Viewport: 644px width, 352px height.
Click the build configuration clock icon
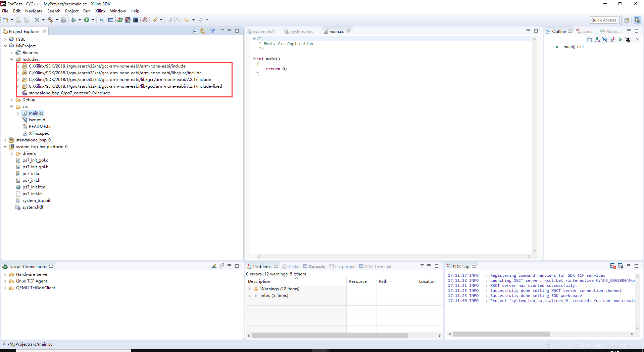click(37, 20)
